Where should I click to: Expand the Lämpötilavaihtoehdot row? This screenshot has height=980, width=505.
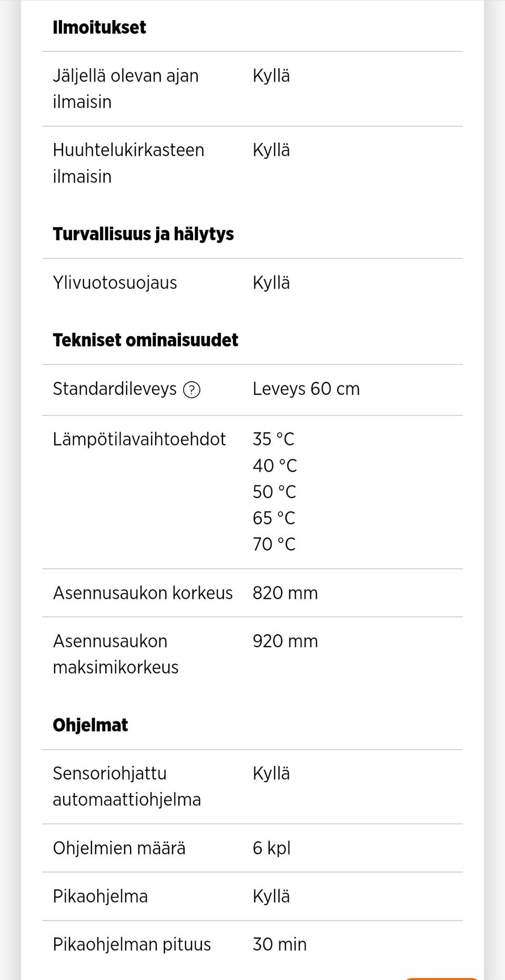click(x=139, y=438)
